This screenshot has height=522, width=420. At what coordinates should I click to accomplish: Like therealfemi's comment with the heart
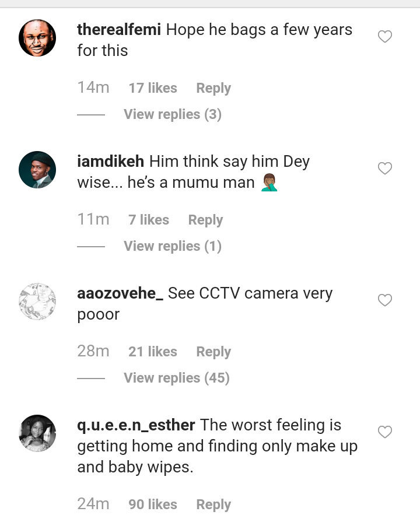pos(385,37)
